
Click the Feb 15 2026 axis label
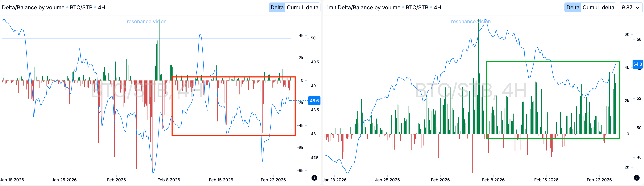click(x=221, y=180)
